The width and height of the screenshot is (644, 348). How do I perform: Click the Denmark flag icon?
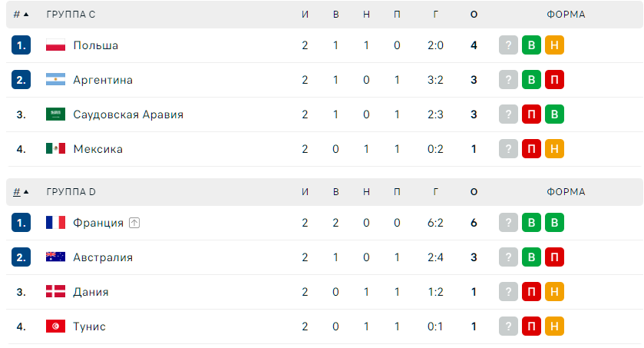tap(55, 292)
